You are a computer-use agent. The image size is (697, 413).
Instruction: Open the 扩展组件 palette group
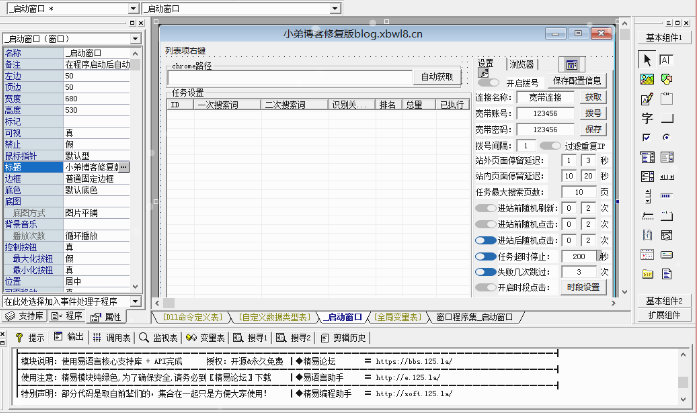pyautogui.click(x=664, y=315)
